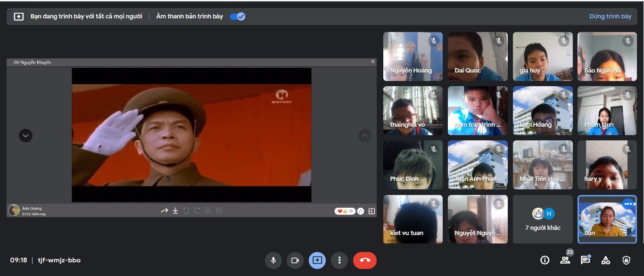Open the chat with everyone panel
The height and width of the screenshot is (276, 644).
585,260
